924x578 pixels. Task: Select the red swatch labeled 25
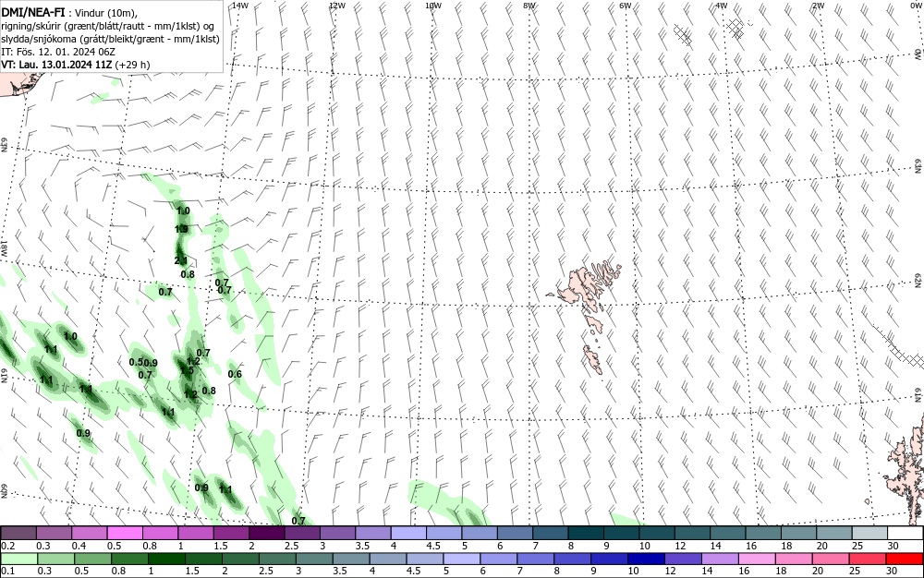pyautogui.click(x=869, y=559)
